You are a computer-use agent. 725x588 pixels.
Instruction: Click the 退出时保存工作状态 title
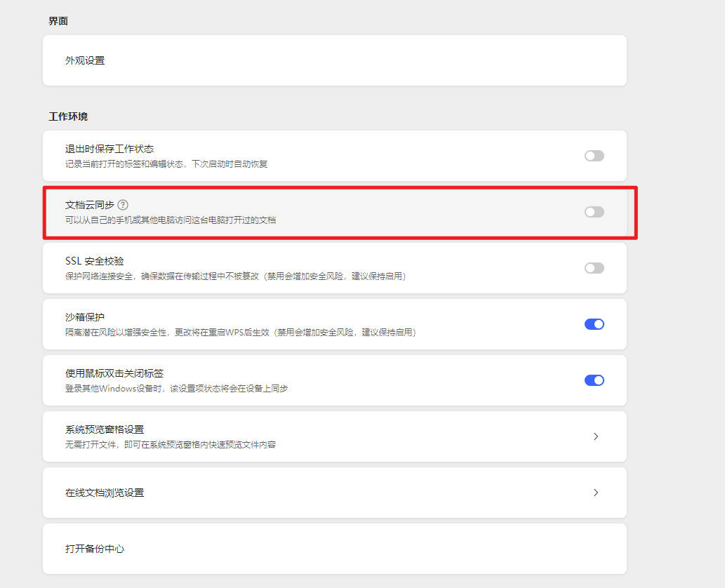[x=109, y=149]
